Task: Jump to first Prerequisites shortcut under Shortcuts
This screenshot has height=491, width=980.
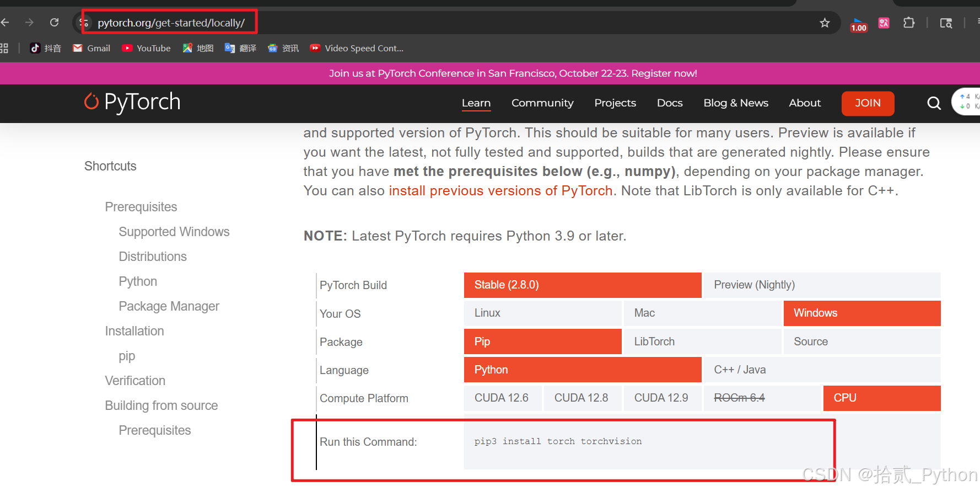Action: tap(141, 207)
